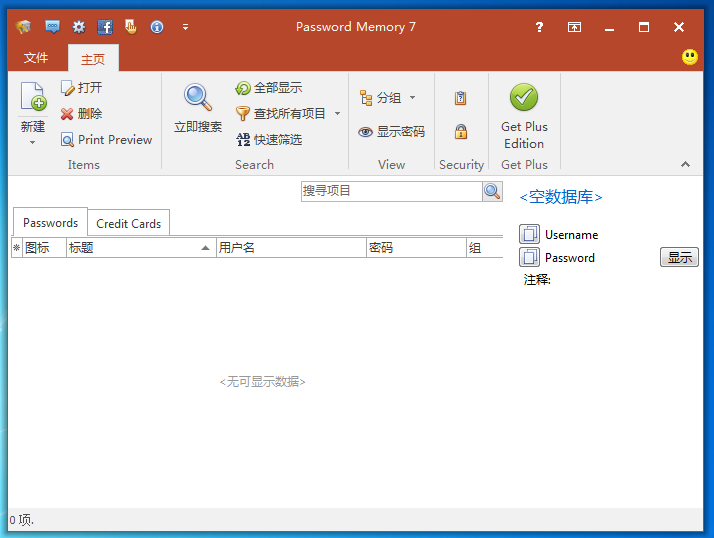Click the search magnifier button beside 搜寻项目
Screen dimensions: 714x538
coord(492,191)
